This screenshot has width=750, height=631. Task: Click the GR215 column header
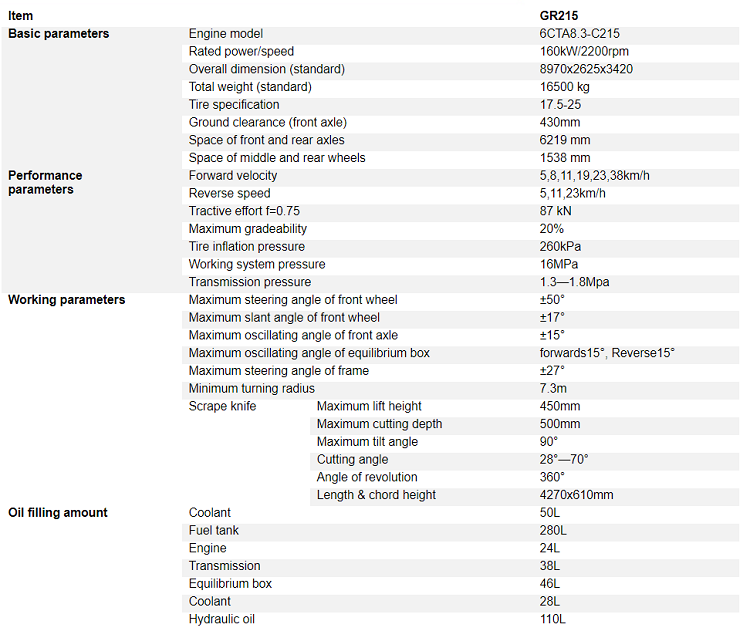[559, 16]
